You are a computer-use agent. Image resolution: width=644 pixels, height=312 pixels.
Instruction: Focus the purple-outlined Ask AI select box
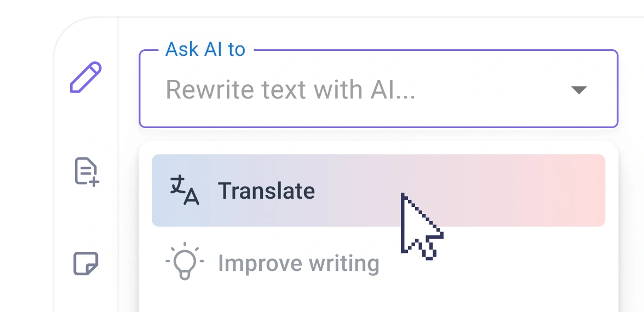378,109
